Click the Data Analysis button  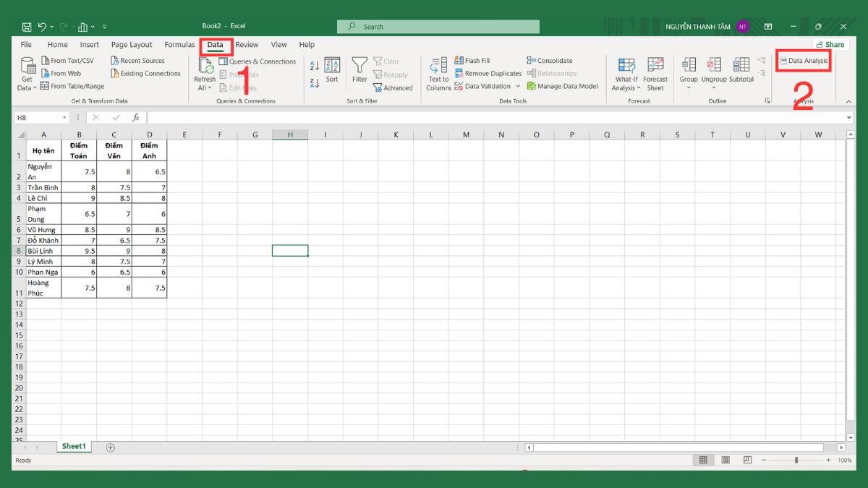pyautogui.click(x=804, y=61)
